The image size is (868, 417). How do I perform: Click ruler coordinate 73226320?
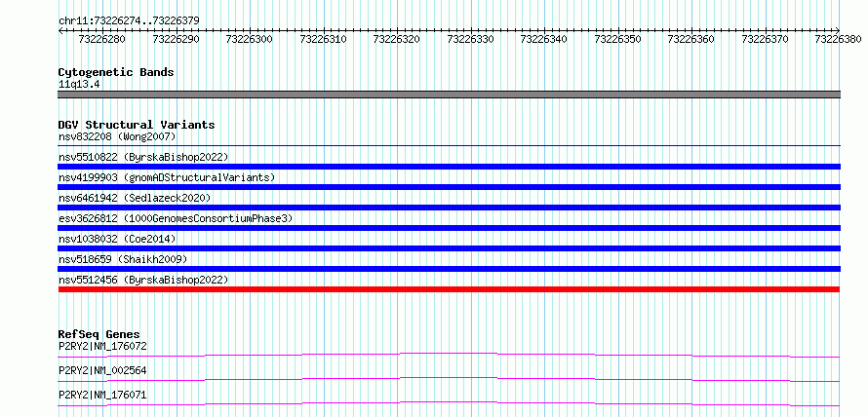(396, 39)
